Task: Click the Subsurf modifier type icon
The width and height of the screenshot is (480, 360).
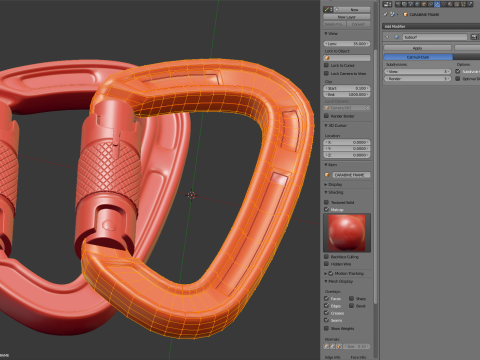Action: point(397,37)
